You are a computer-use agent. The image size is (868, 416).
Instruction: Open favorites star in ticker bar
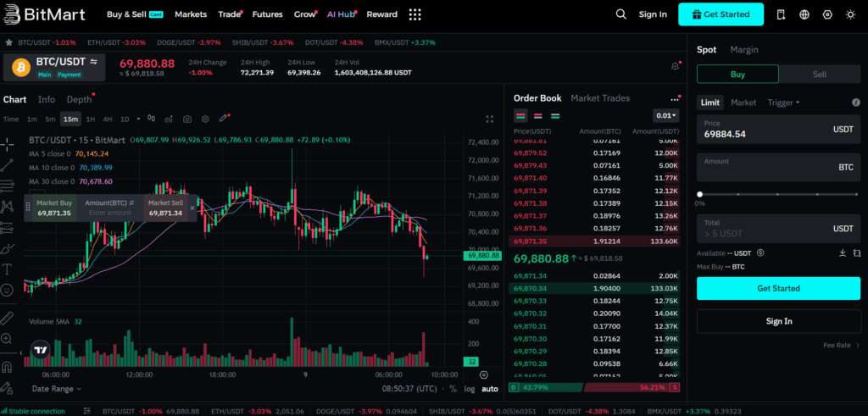[8, 42]
